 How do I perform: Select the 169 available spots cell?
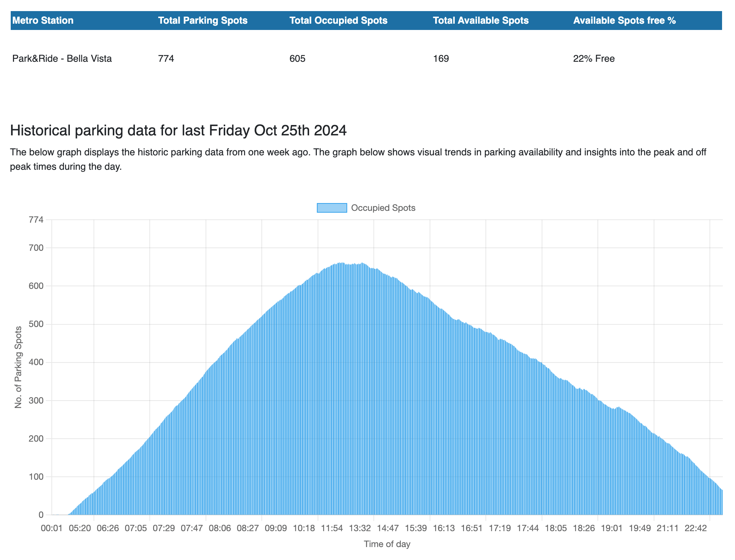(441, 58)
